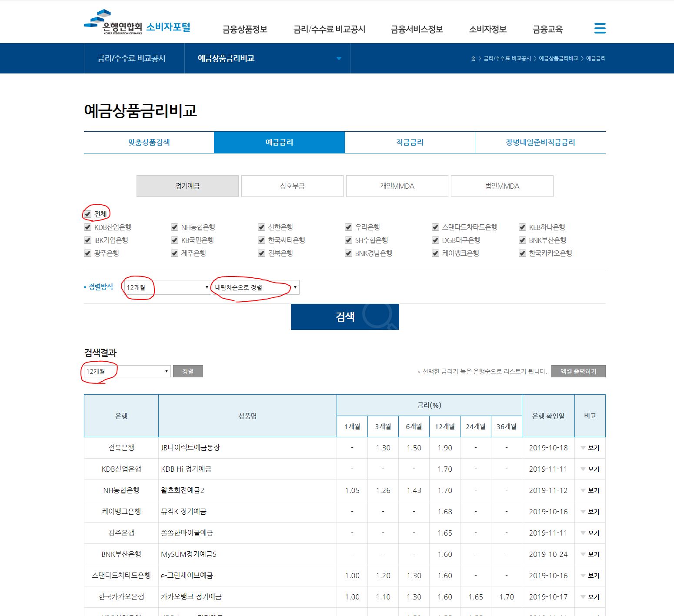Click the 엑셀 출력하기 button
Viewport: 674px width, 616px height.
coord(578,371)
